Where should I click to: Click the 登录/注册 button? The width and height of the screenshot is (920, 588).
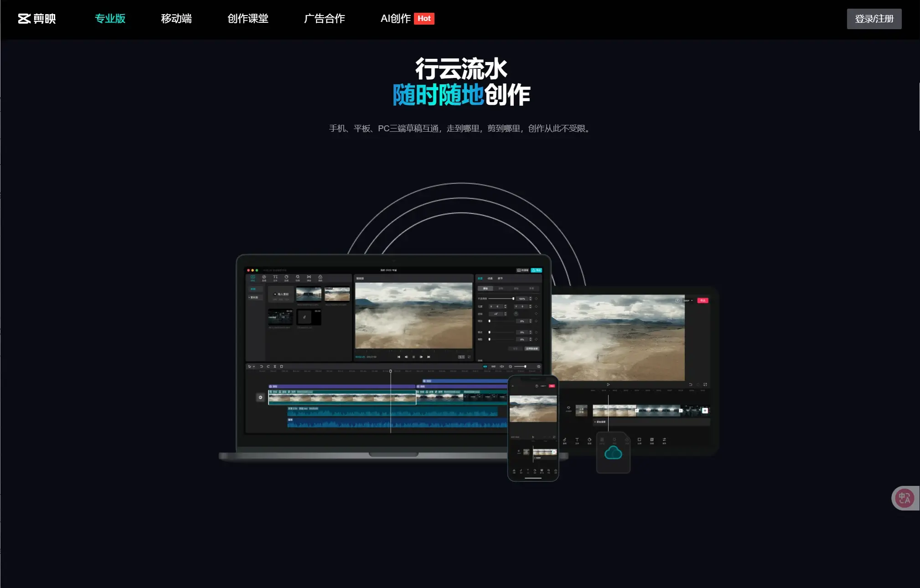point(874,19)
